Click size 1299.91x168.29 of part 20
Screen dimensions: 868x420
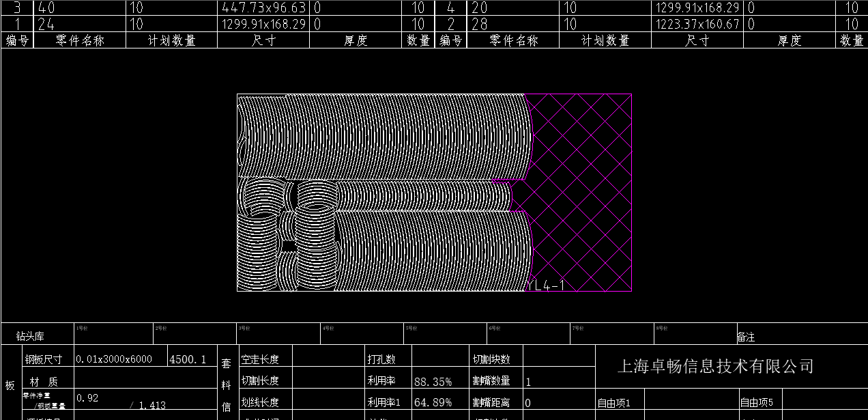pos(697,8)
